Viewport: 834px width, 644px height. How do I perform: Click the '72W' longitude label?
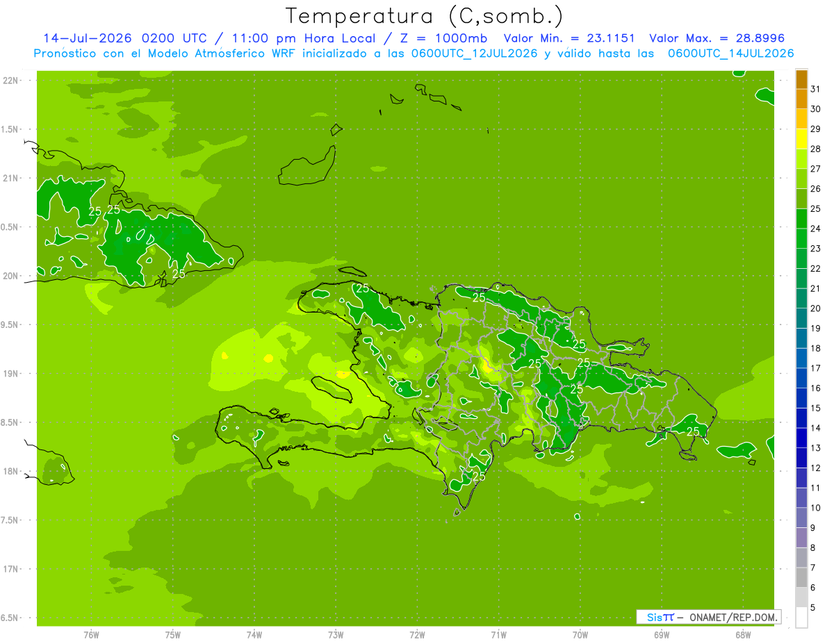point(417,635)
